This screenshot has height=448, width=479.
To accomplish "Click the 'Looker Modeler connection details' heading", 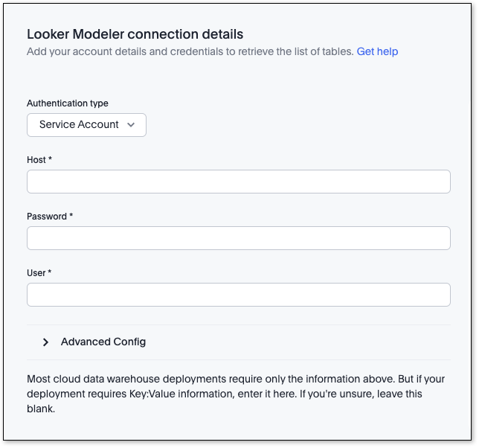I will point(135,33).
